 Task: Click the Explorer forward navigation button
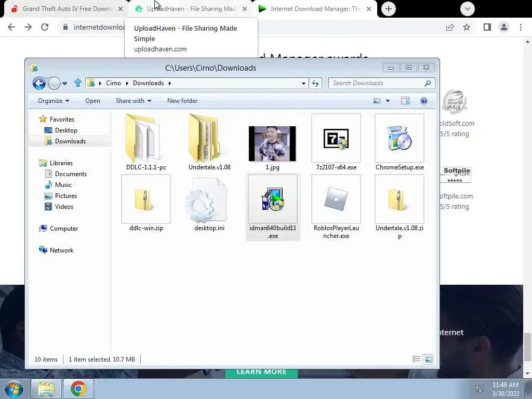click(54, 83)
